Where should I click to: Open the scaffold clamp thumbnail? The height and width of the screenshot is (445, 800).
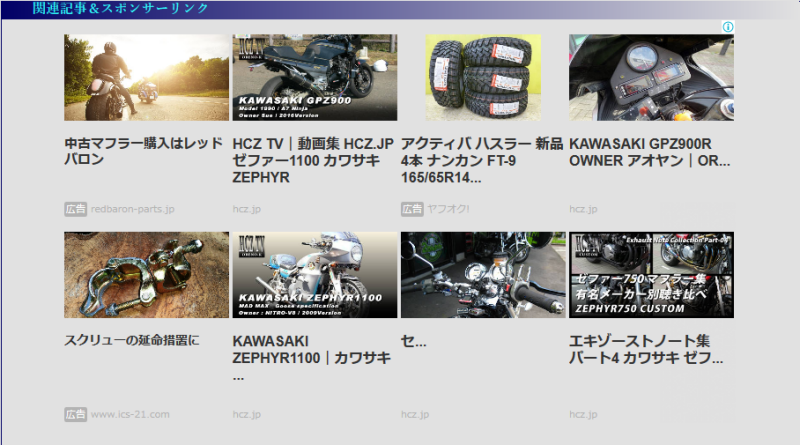click(x=146, y=275)
